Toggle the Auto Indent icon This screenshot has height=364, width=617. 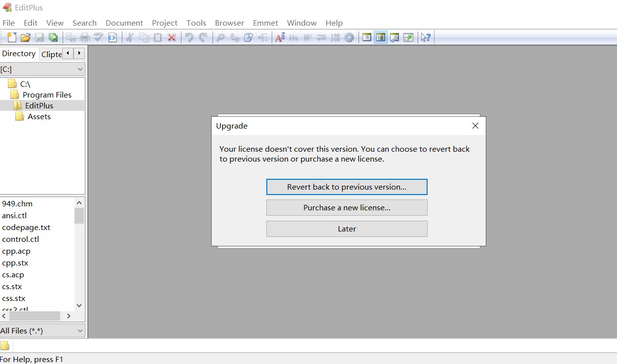[x=322, y=37]
